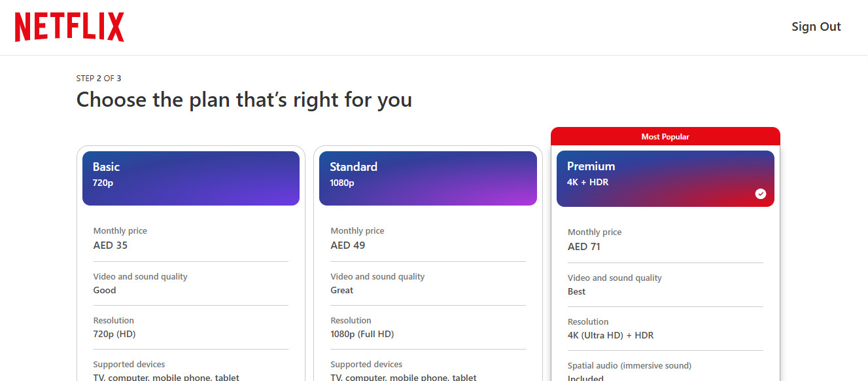Select the Standard 1080p plan header
This screenshot has width=868, height=381.
[x=428, y=178]
